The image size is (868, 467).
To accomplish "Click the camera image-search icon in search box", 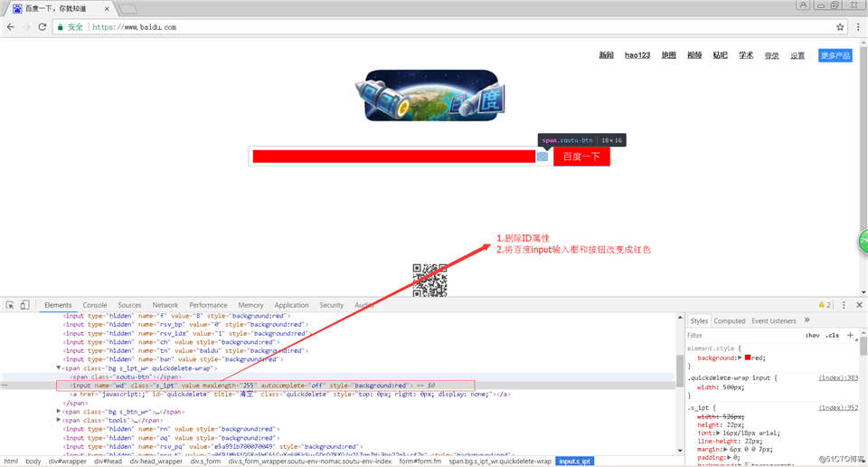I will [542, 157].
